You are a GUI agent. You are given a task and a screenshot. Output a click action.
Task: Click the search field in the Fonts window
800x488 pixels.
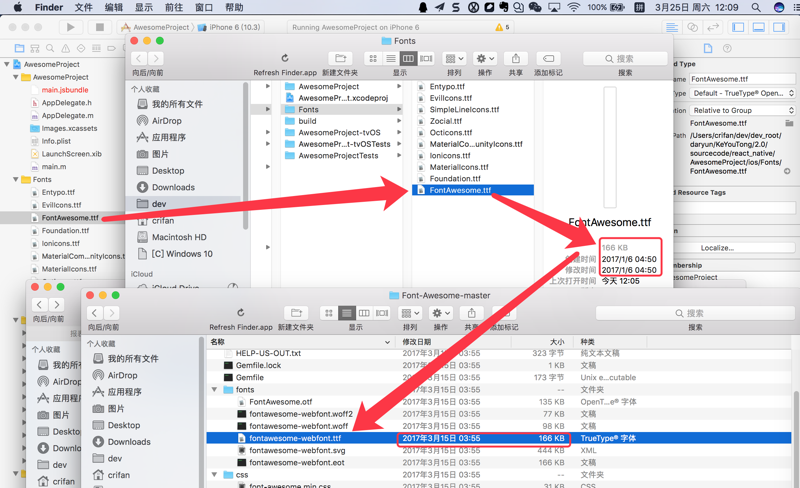(x=625, y=58)
